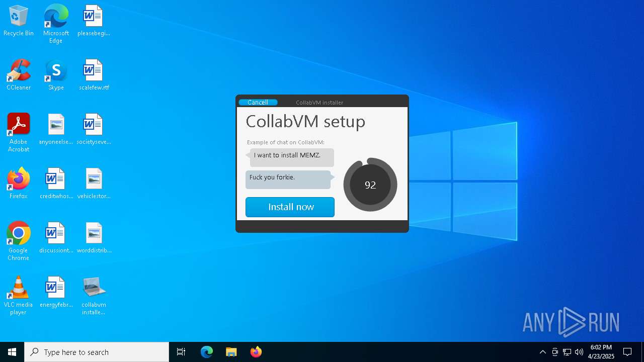Select the collabvm installe... desktop file
Viewport: 644px width, 362px height.
94,296
